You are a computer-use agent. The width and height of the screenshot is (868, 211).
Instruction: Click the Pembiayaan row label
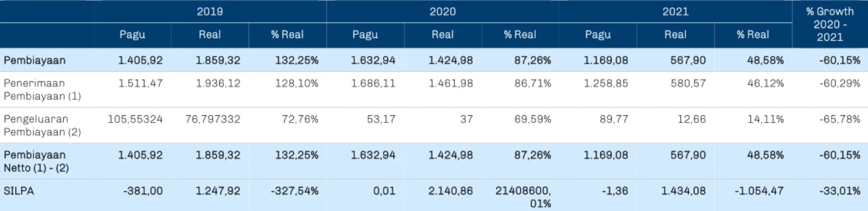click(34, 60)
